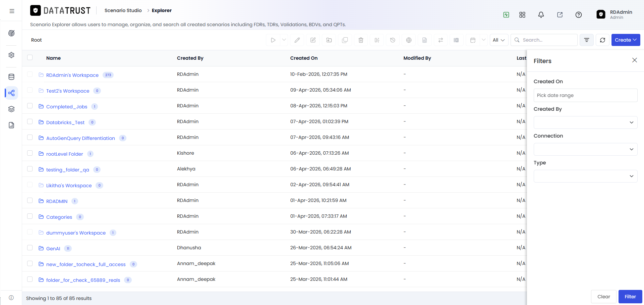Open folder_for_check_65889_reals folder
The image size is (644, 305).
click(x=83, y=280)
